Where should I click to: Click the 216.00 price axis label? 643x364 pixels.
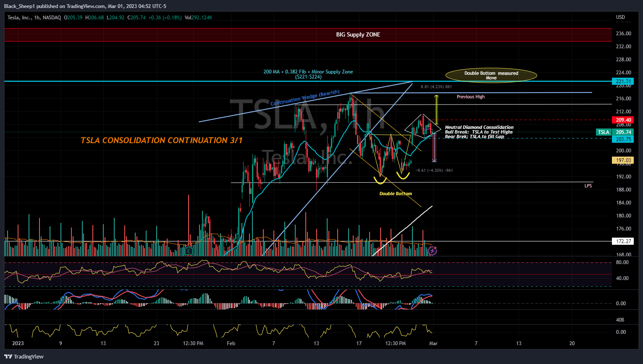point(623,99)
